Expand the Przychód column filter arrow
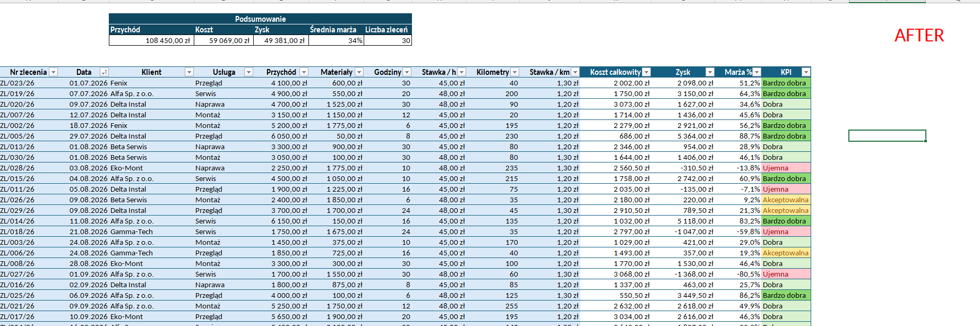Viewport: 980px width, 326px height. [x=304, y=72]
